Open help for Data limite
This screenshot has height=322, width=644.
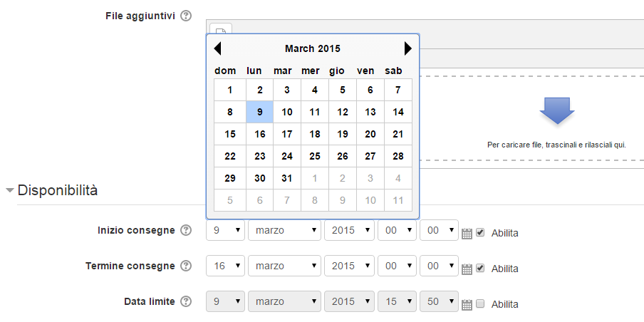186,302
